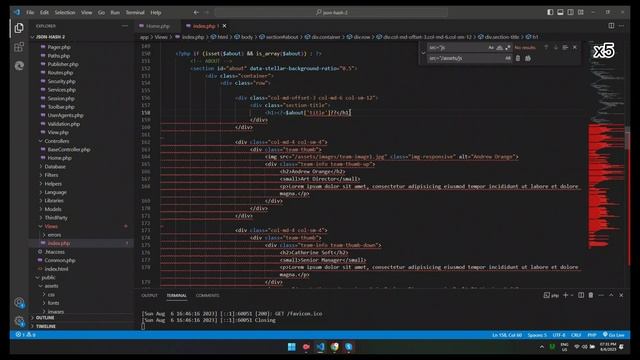
Task: Toggle secondary sidebar layout button
Action: click(x=571, y=12)
